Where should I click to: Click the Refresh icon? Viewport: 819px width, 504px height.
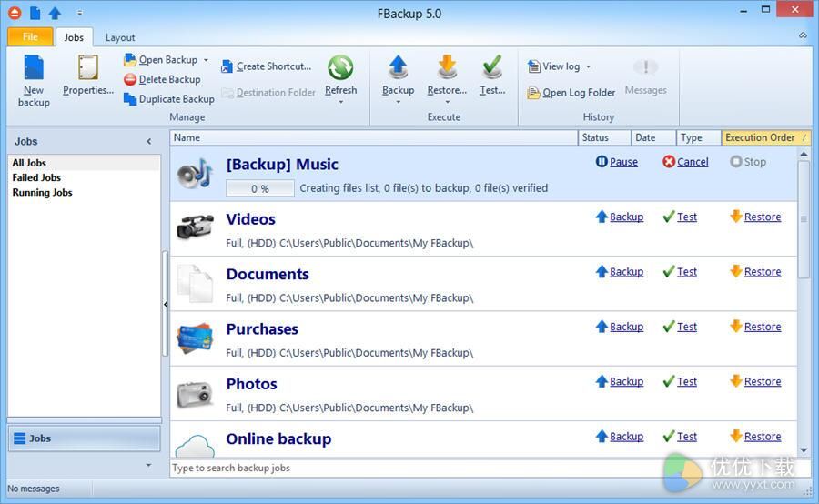(x=340, y=68)
